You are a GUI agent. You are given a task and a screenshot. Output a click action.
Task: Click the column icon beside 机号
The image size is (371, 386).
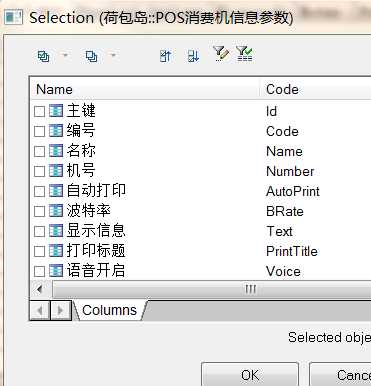[56, 171]
